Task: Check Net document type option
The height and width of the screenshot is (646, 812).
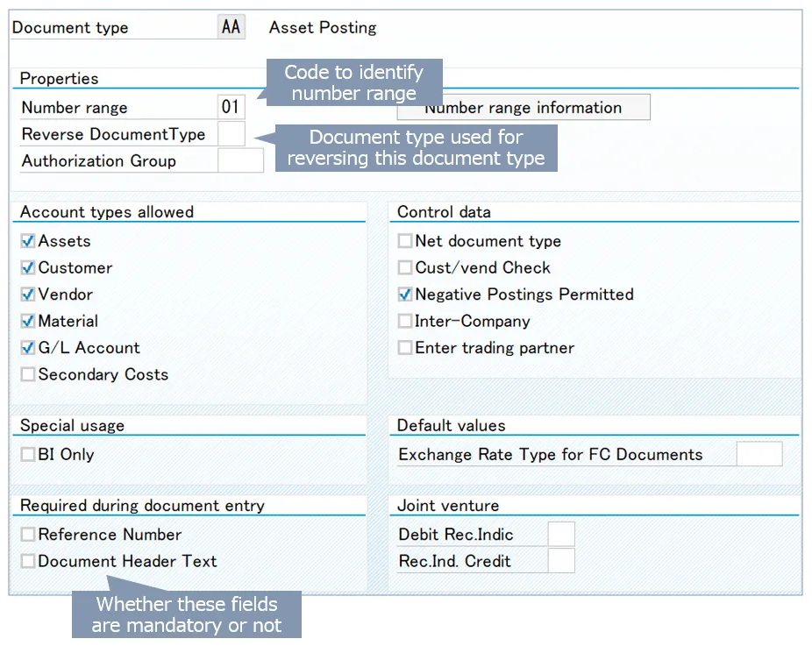Action: click(404, 241)
